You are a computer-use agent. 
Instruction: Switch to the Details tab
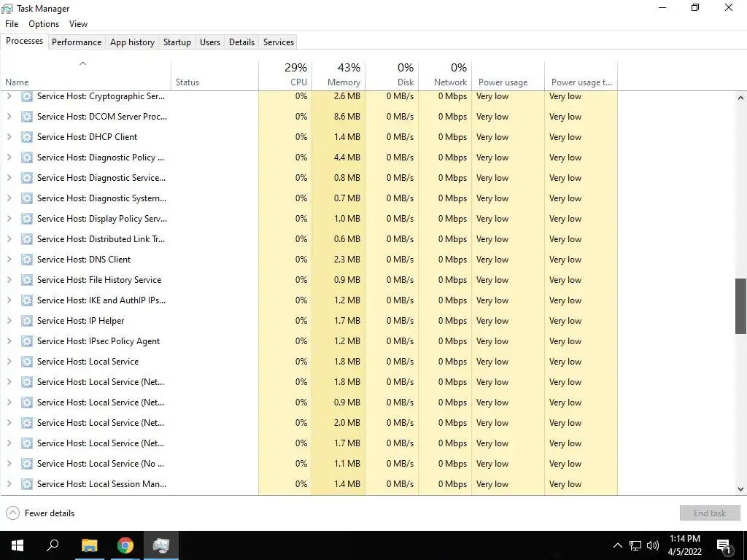pos(241,42)
